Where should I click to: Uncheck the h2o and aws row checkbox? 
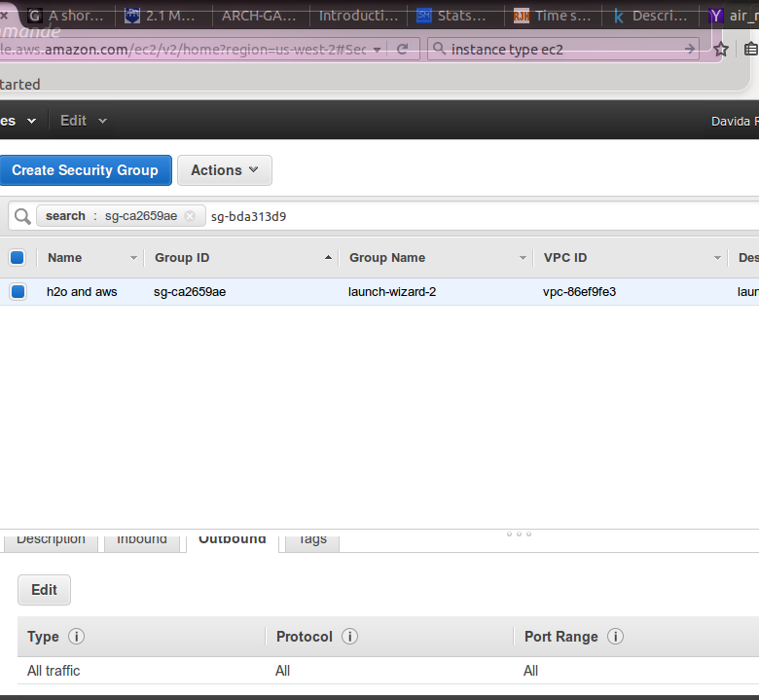click(18, 291)
